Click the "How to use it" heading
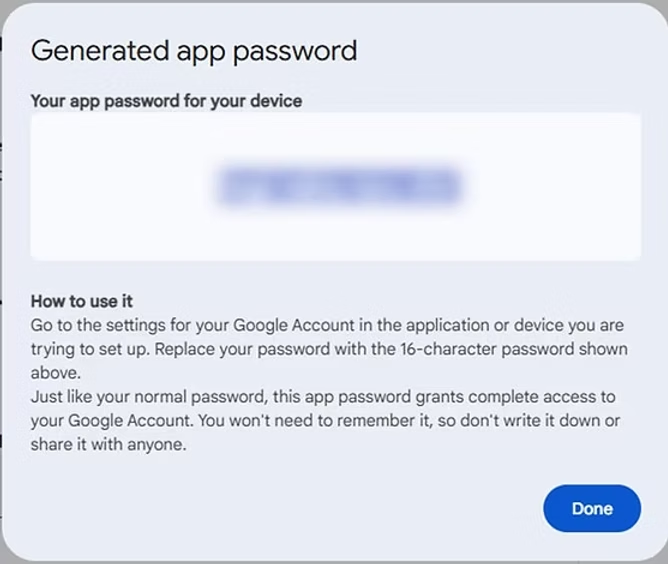Screen dimensions: 668x564 pyautogui.click(x=82, y=301)
